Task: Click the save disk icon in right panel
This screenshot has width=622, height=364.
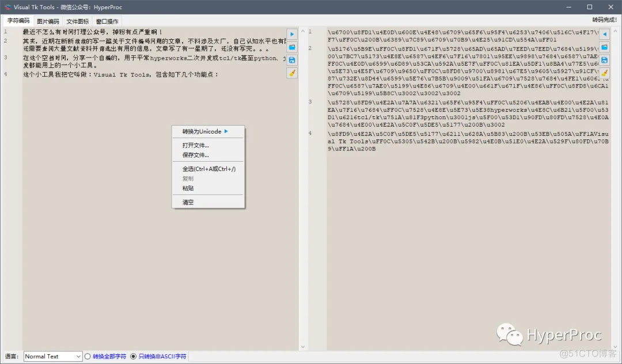Action: click(605, 60)
